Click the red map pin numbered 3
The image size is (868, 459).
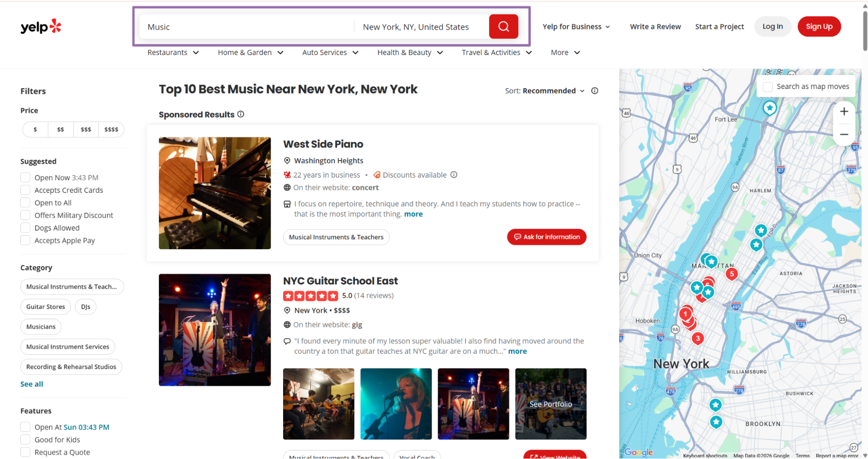[697, 338]
